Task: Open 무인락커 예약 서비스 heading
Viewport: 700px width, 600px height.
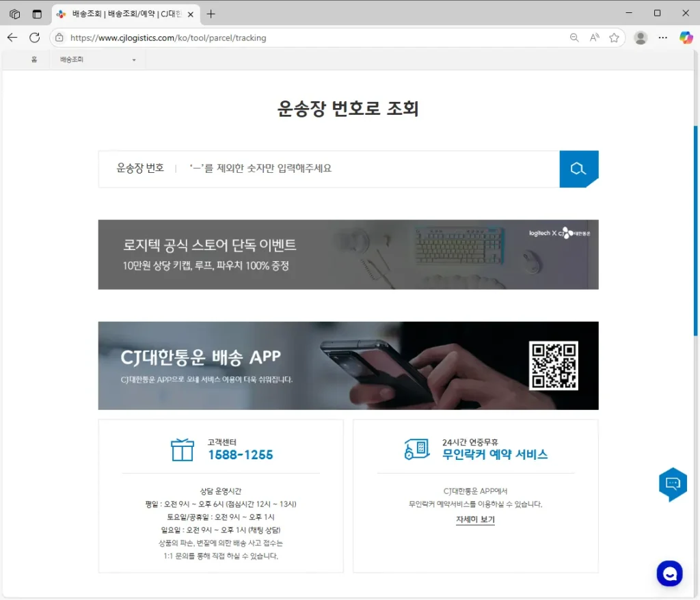Action: [x=495, y=454]
